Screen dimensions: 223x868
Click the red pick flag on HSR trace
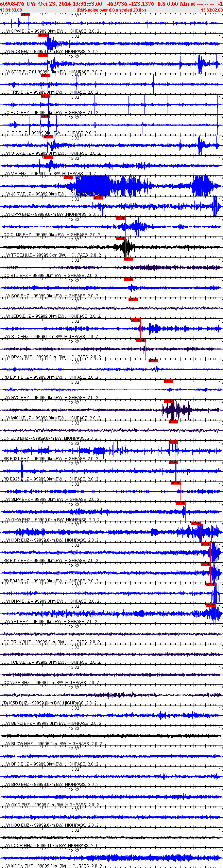tap(196, 524)
